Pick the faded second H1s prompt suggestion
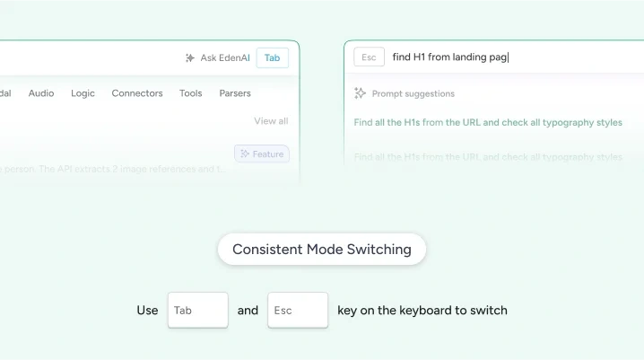 (487, 157)
